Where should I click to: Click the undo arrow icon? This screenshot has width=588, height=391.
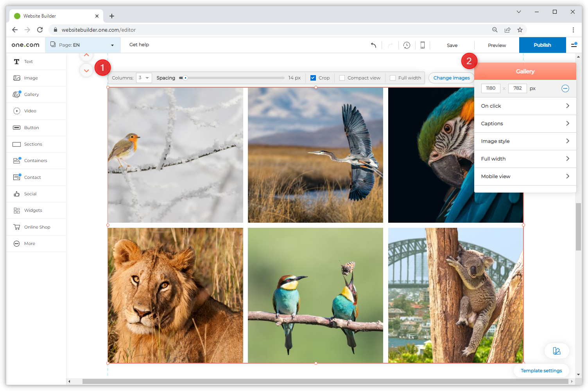[373, 45]
